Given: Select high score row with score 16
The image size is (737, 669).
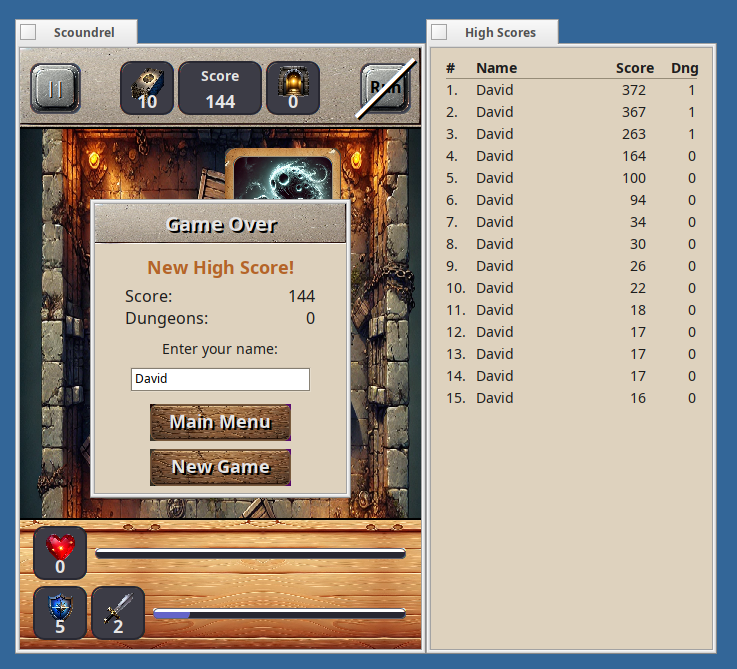Looking at the screenshot, I should (x=572, y=398).
